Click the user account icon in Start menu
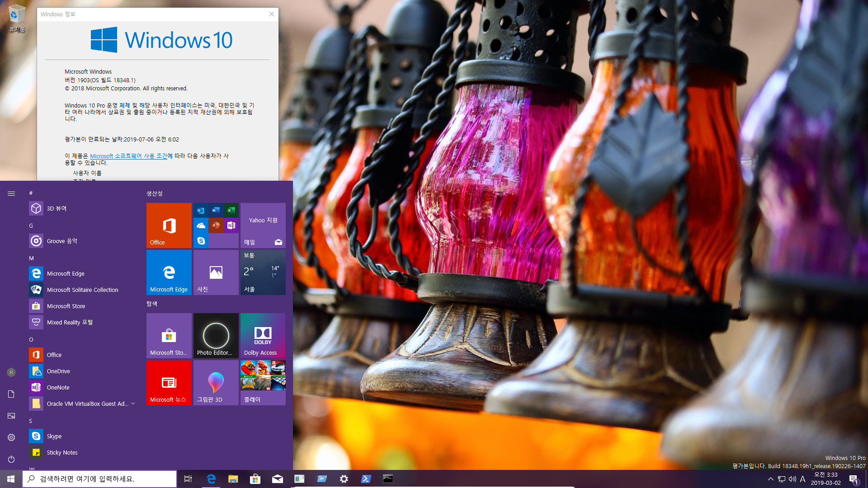868x488 pixels. pyautogui.click(x=11, y=372)
